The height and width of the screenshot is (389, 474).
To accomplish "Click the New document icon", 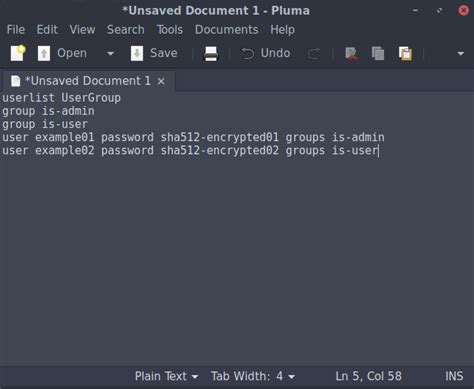I will [x=18, y=53].
